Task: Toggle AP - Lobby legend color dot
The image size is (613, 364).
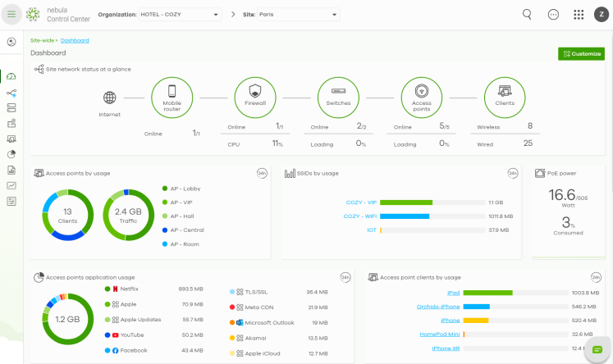Action: [x=164, y=189]
